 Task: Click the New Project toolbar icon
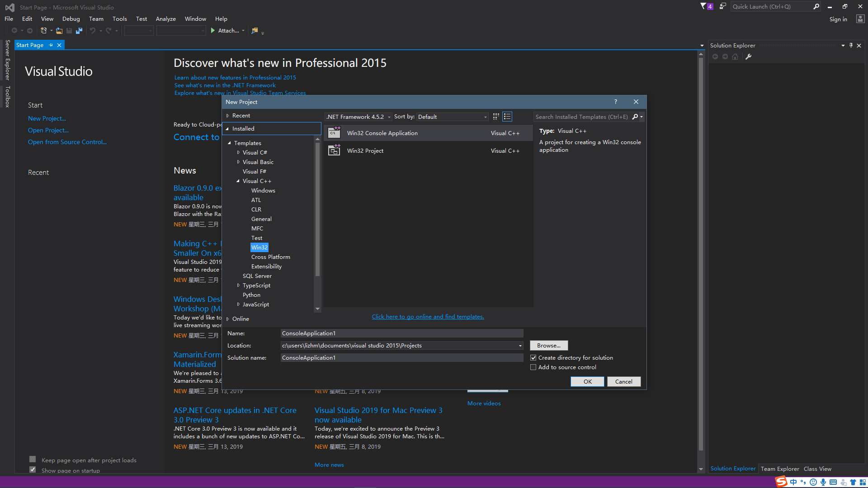pyautogui.click(x=44, y=31)
